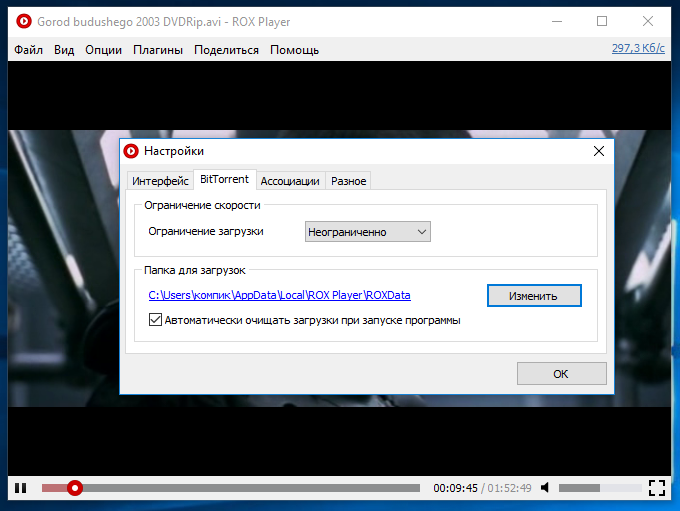Viewport: 680px width, 511px height.
Task: Open the ROXData download folder link
Action: [279, 295]
